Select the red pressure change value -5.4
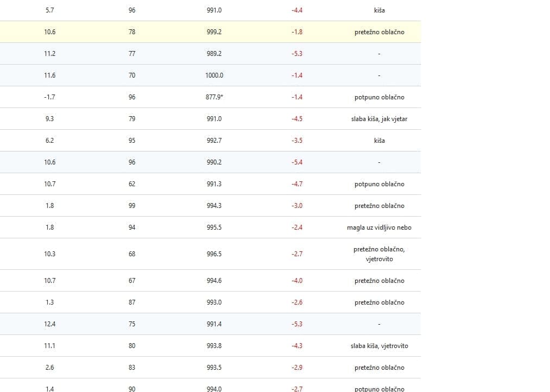The width and height of the screenshot is (550, 392). [x=297, y=162]
